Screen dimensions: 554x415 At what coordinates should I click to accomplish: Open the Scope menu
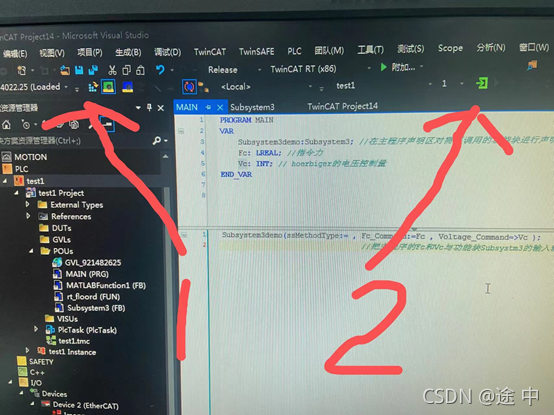tap(450, 48)
